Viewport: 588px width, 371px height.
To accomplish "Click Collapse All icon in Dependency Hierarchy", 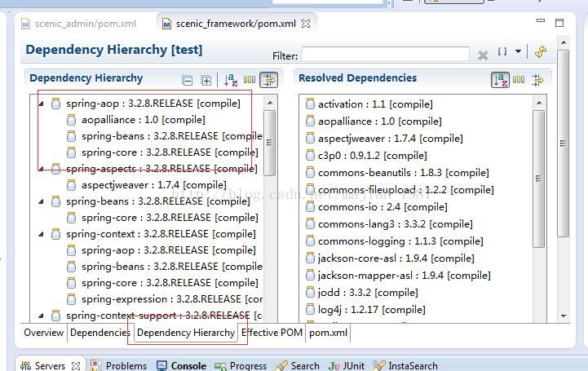I will coord(187,80).
